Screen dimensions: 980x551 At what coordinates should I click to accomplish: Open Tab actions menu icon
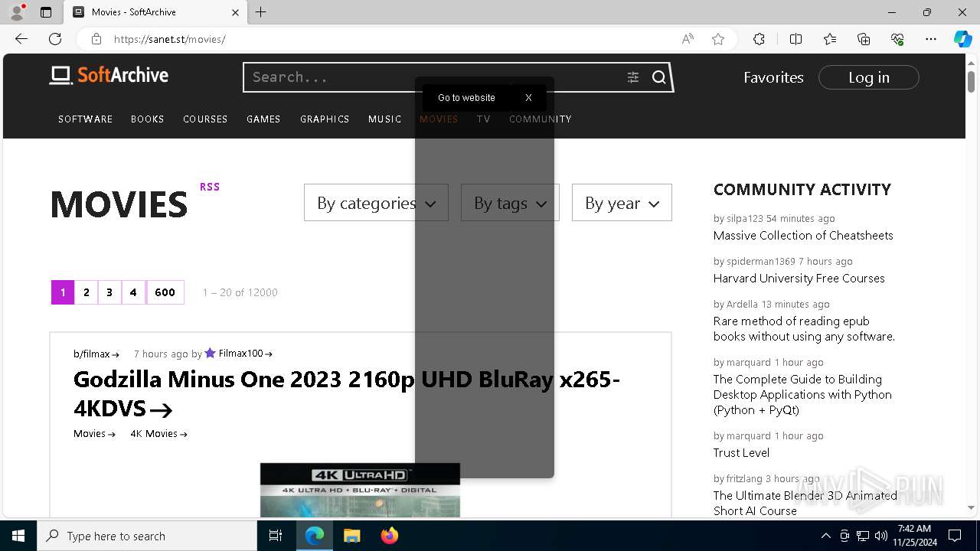(x=46, y=12)
